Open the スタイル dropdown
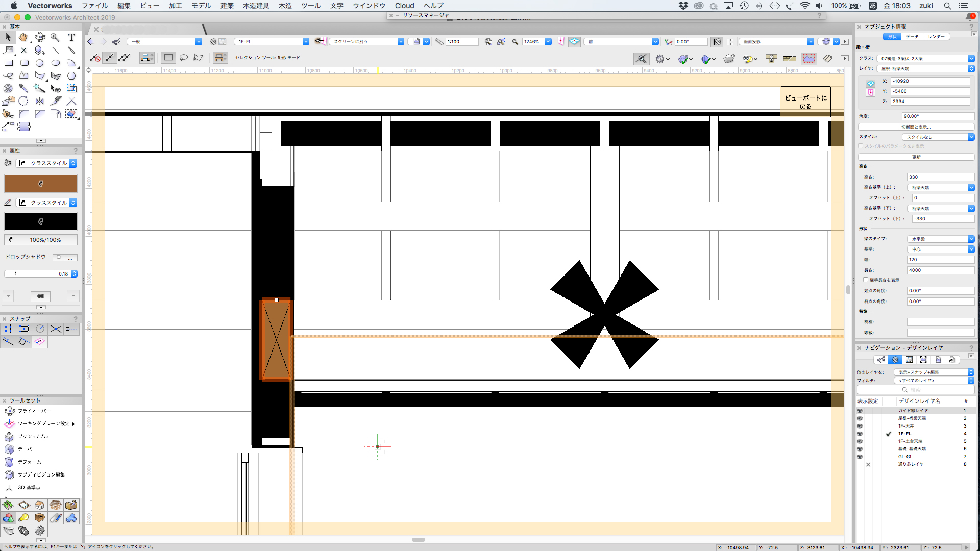Screen dimensions: 980x551 click(938, 137)
